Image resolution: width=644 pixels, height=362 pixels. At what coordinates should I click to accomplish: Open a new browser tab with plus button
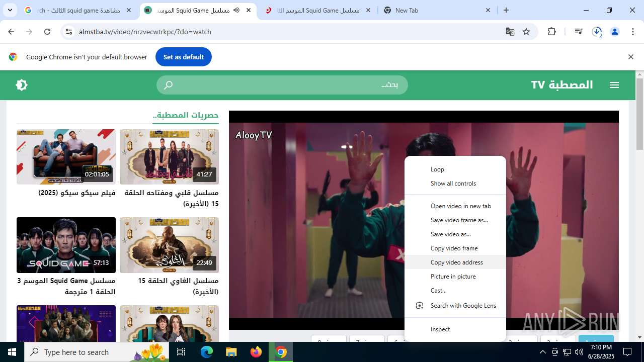(506, 10)
